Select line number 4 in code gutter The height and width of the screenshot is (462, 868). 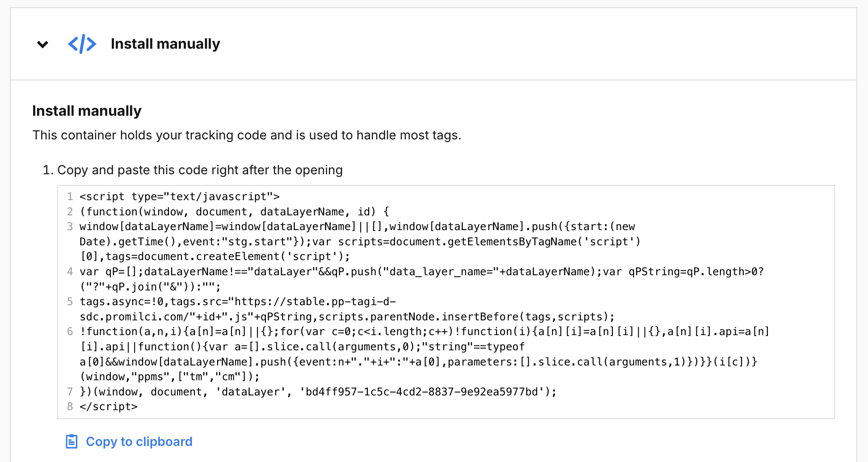click(70, 272)
